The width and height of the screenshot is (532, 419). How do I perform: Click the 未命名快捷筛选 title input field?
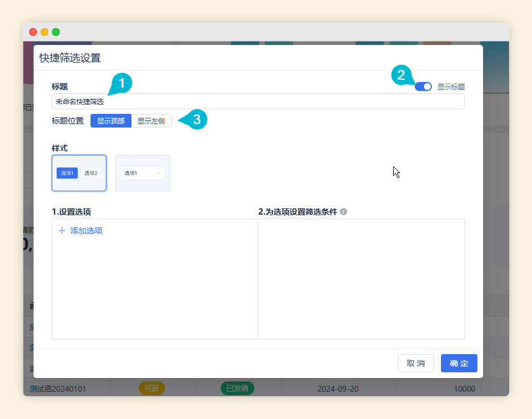(258, 101)
